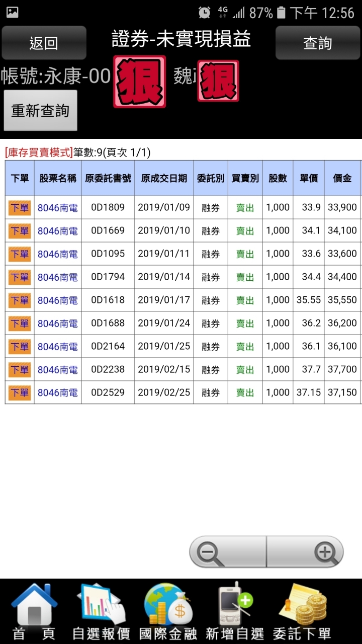
Task: Select 股票名稱 column header
Action: coord(58,178)
